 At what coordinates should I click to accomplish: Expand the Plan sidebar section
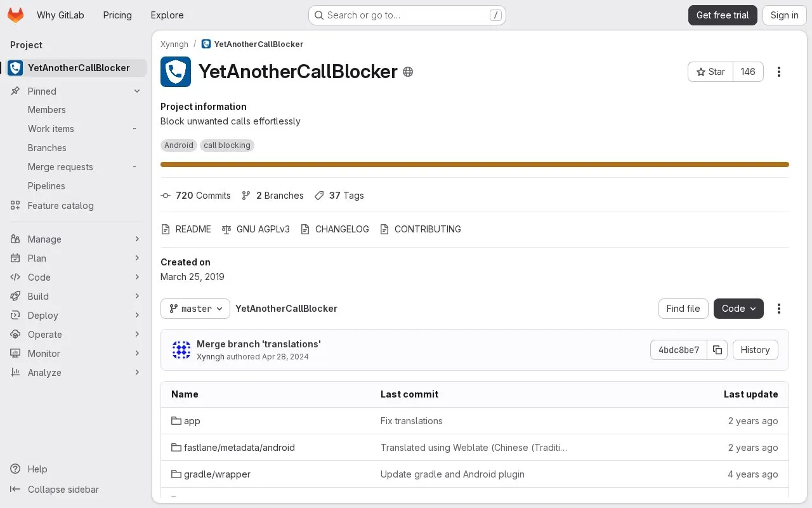click(x=76, y=258)
